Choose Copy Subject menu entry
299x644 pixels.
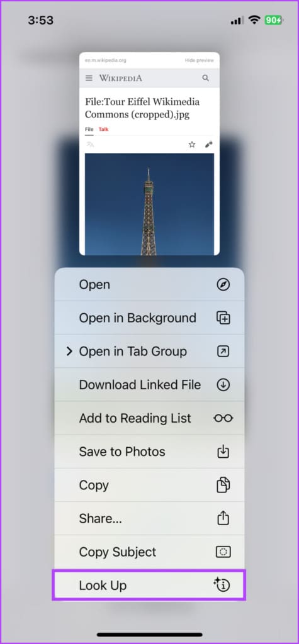point(149,552)
